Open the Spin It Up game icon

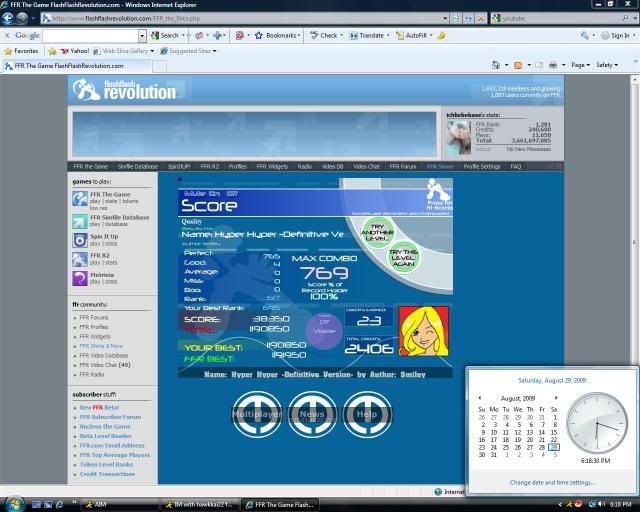(x=80, y=240)
